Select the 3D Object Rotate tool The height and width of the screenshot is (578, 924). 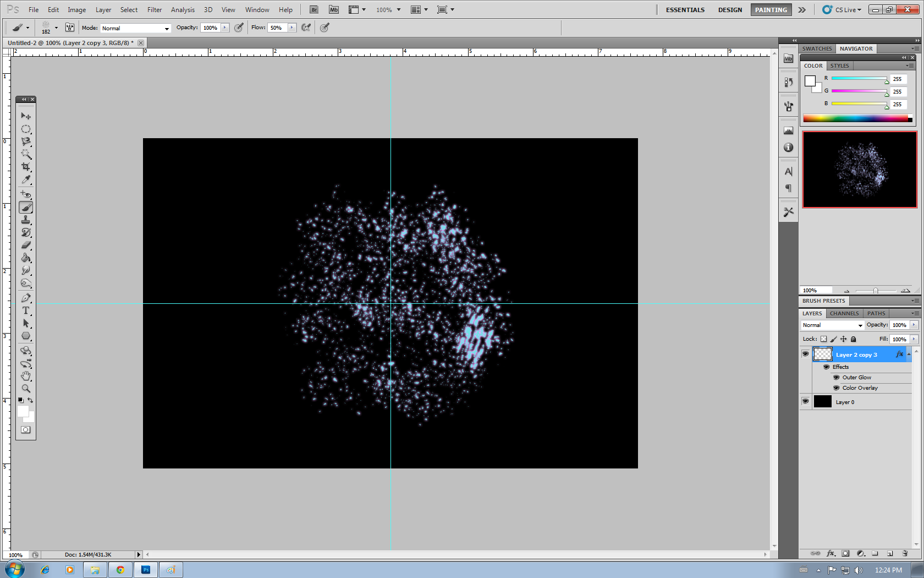[x=26, y=351]
